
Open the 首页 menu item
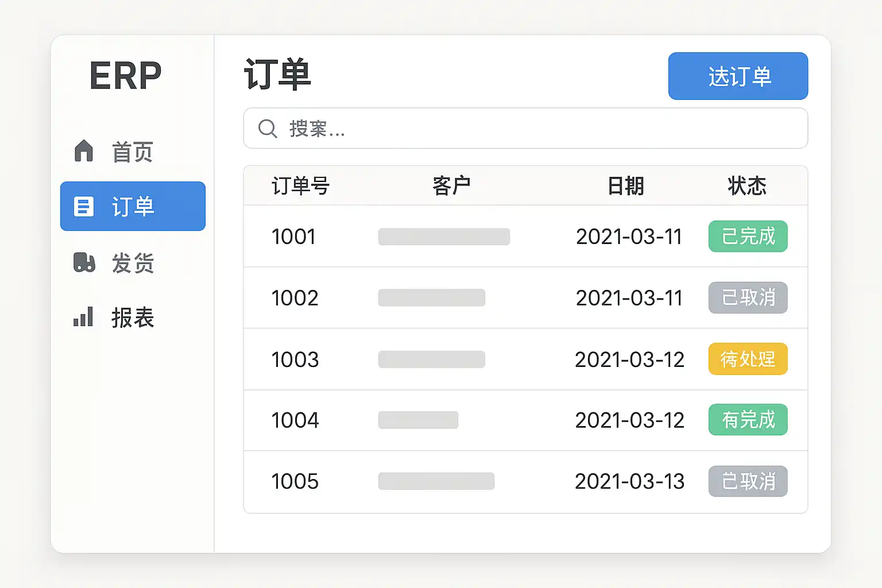132,152
